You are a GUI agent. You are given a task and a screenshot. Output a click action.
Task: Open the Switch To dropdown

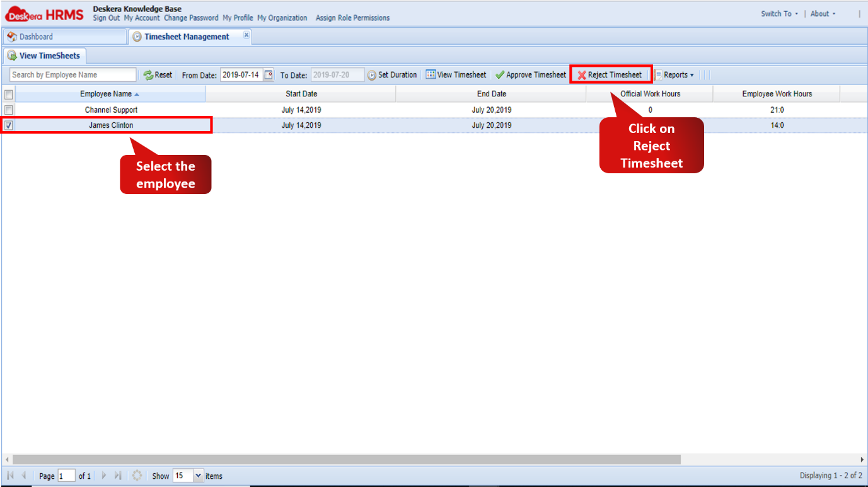click(778, 13)
